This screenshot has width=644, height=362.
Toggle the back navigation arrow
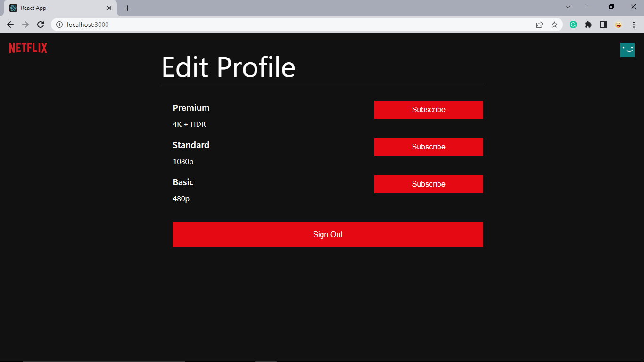click(x=10, y=25)
